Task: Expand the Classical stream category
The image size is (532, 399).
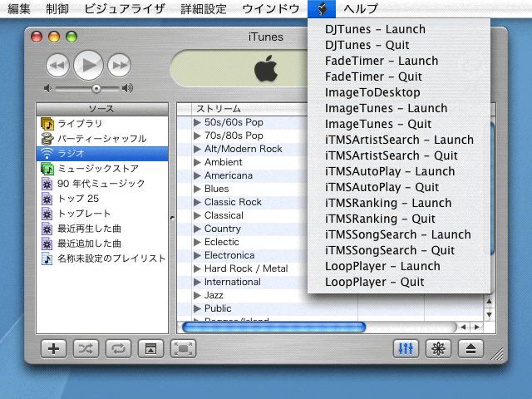Action: [x=197, y=215]
